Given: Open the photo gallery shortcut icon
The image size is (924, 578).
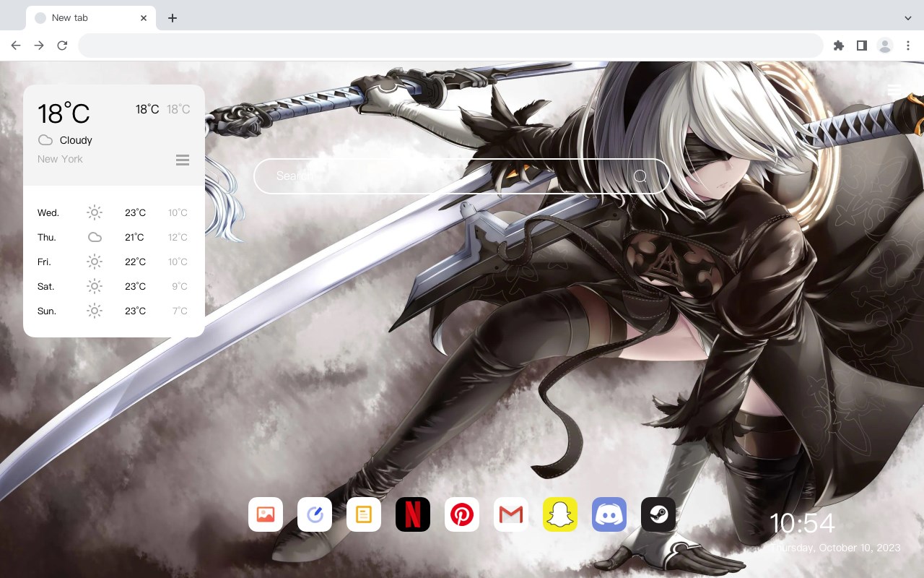Looking at the screenshot, I should click(266, 514).
